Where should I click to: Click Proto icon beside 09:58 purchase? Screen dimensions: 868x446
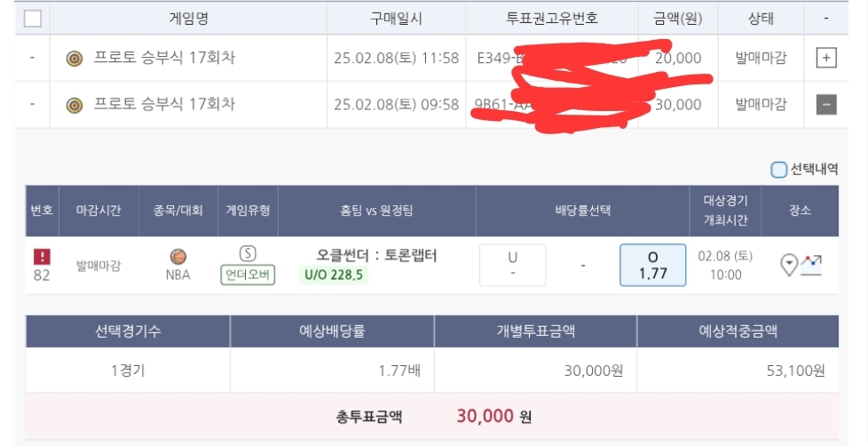75,105
